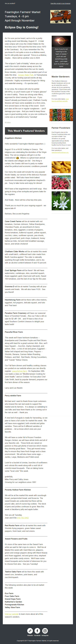Click the vegetable crates market photo

tap(61, 115)
